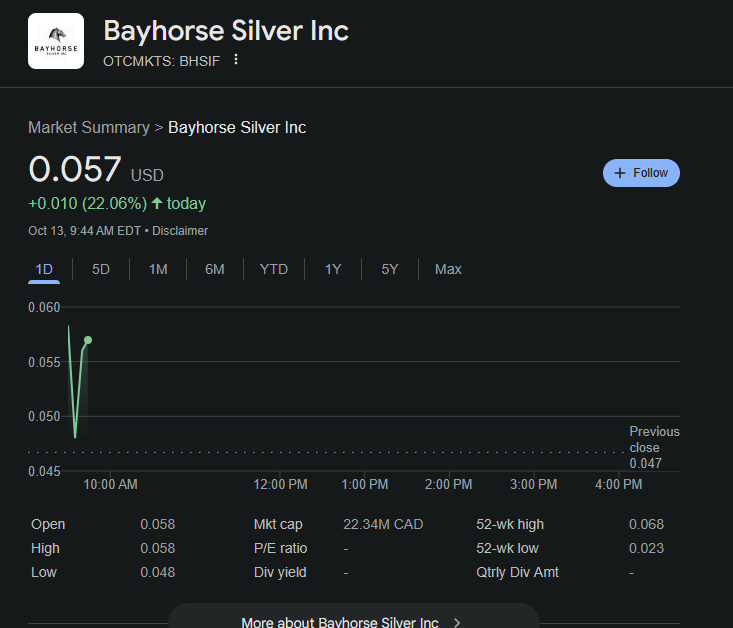The width and height of the screenshot is (733, 628).
Task: Click the 0.057 current price value
Action: [75, 169]
